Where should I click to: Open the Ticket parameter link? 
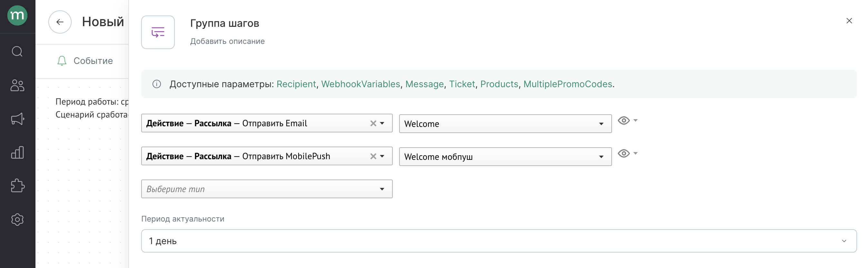(x=462, y=84)
